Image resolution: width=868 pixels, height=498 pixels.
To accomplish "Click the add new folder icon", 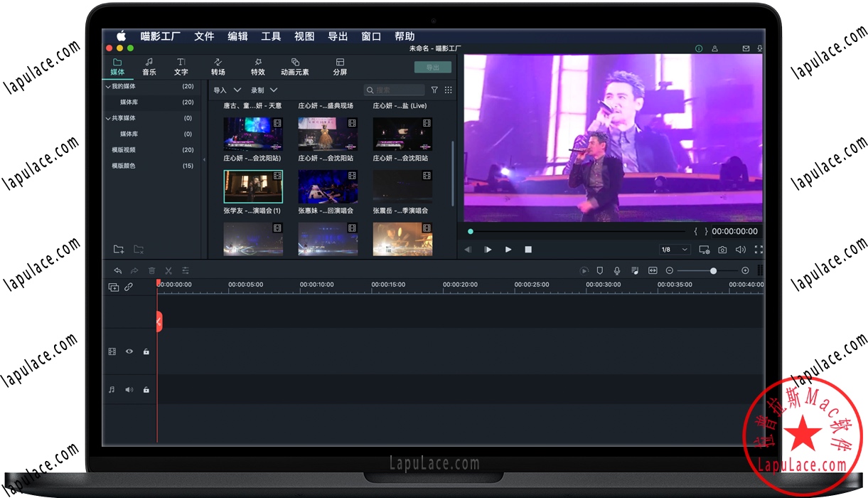I will (x=119, y=250).
